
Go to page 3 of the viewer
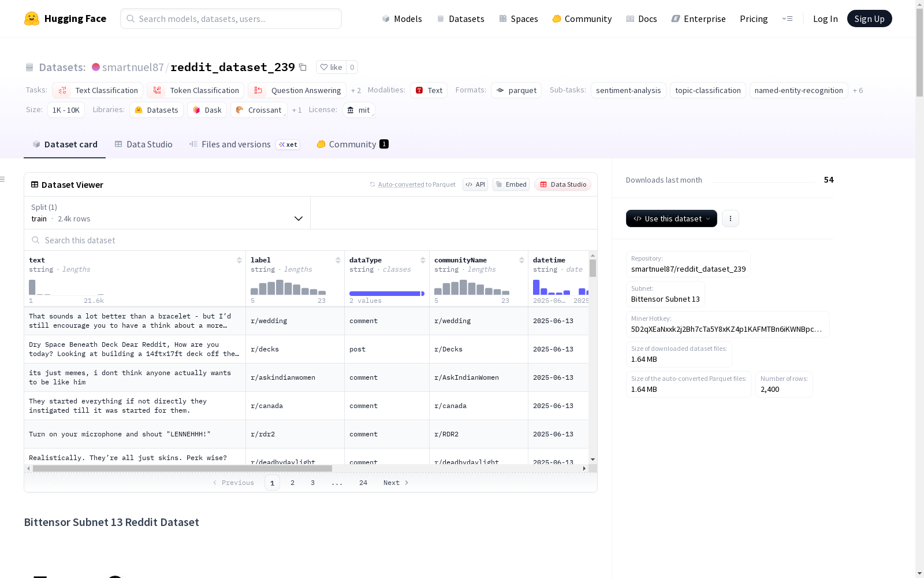coord(313,483)
